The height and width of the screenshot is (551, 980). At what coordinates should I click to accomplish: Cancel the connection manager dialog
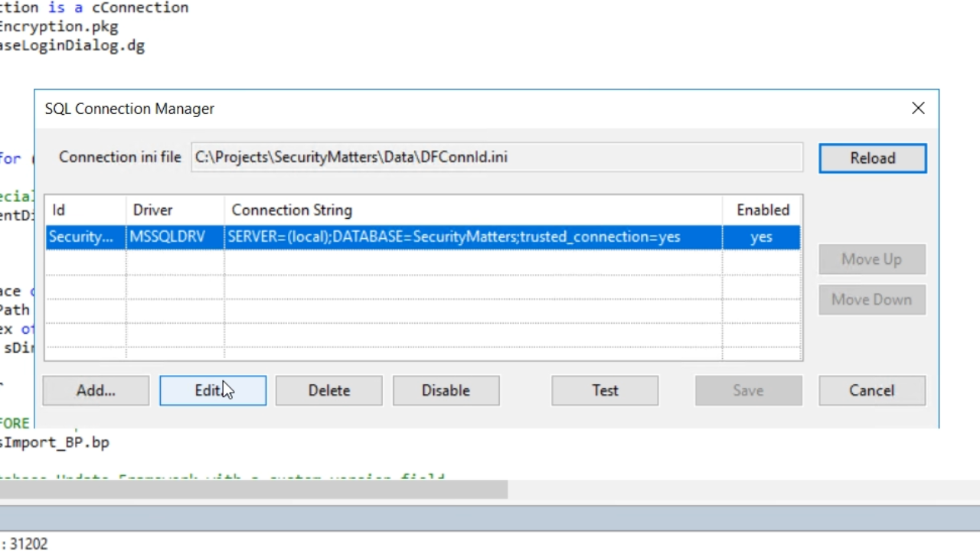pyautogui.click(x=871, y=390)
